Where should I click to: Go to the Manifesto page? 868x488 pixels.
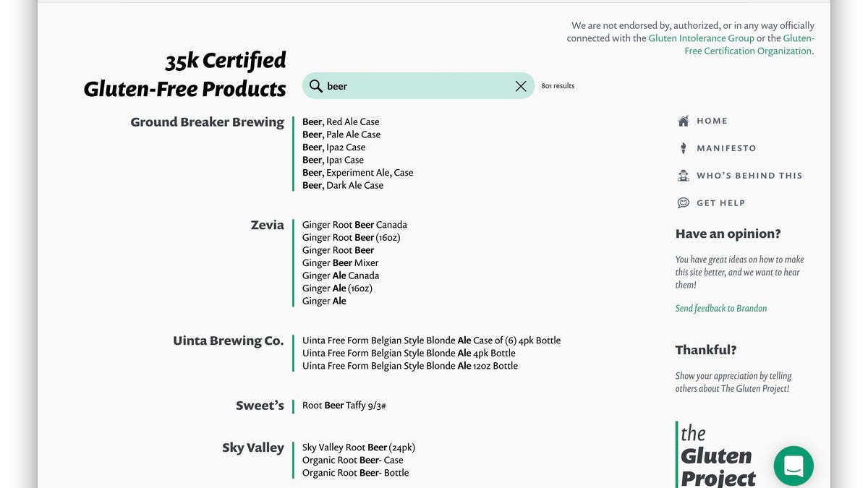(726, 148)
